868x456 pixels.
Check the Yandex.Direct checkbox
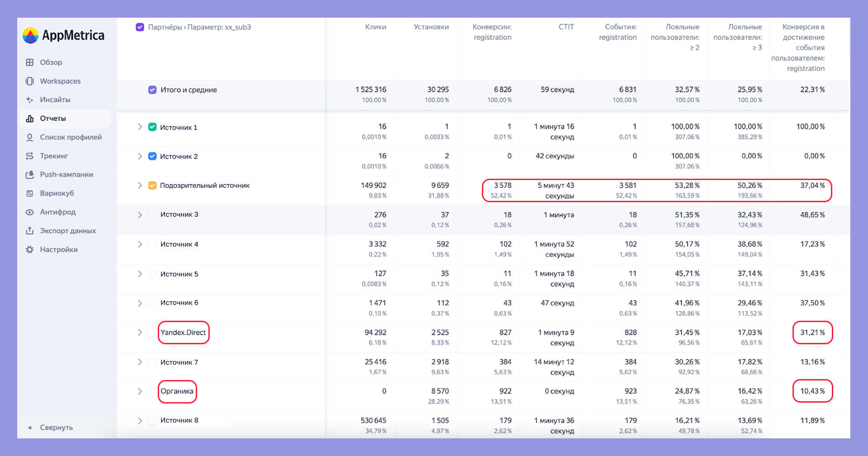(x=152, y=332)
